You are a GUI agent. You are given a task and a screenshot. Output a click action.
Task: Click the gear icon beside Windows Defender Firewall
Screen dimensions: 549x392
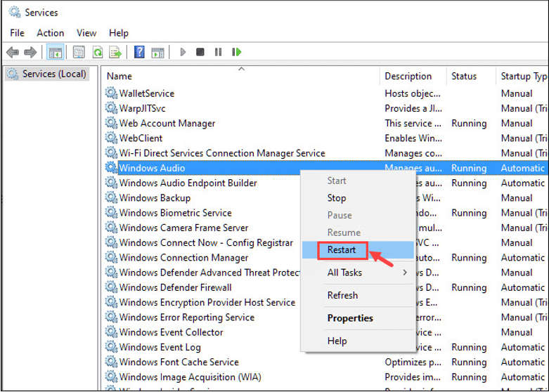pyautogui.click(x=111, y=287)
